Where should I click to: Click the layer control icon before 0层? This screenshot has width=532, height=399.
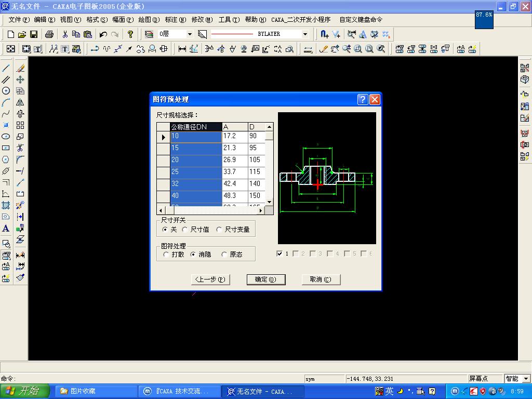tap(149, 34)
